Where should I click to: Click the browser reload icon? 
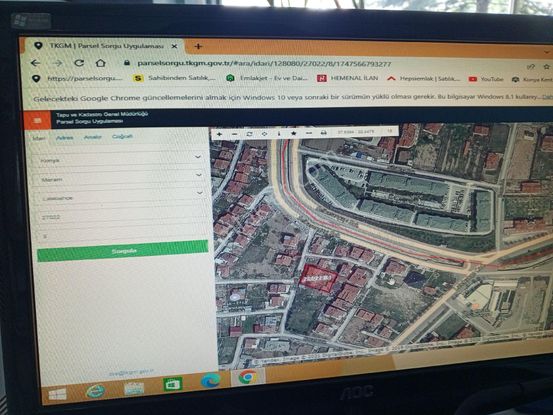click(x=79, y=63)
